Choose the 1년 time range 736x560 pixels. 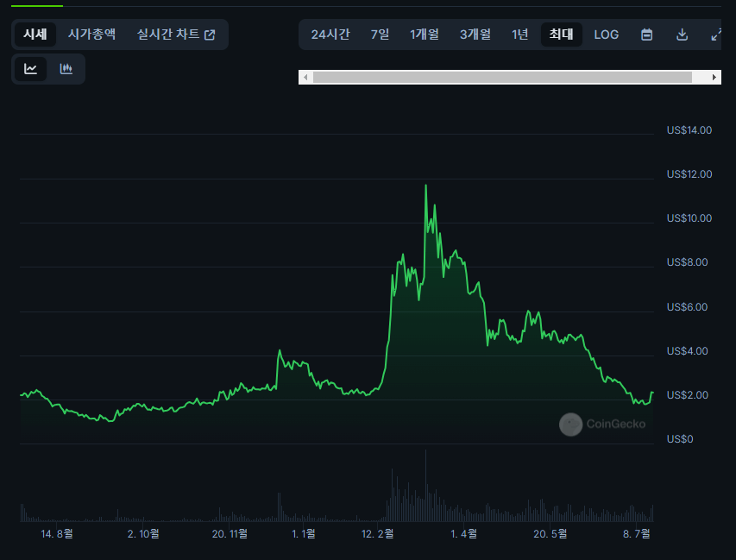519,35
